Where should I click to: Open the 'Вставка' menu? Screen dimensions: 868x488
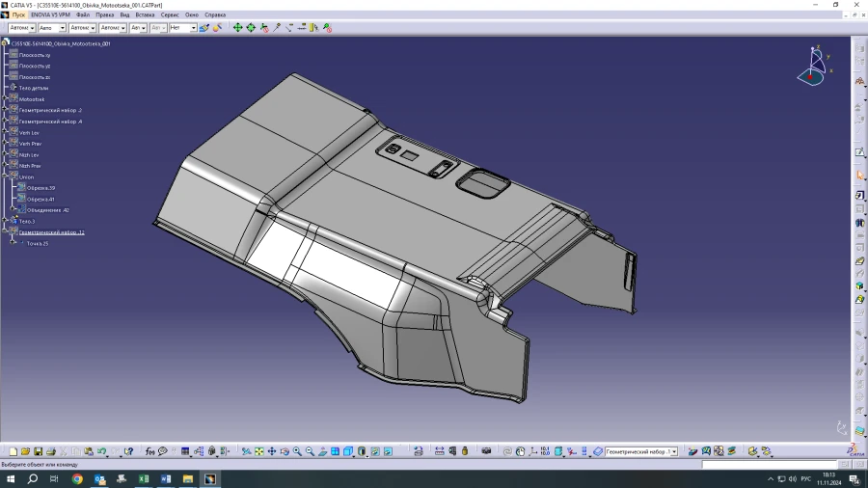pyautogui.click(x=145, y=15)
